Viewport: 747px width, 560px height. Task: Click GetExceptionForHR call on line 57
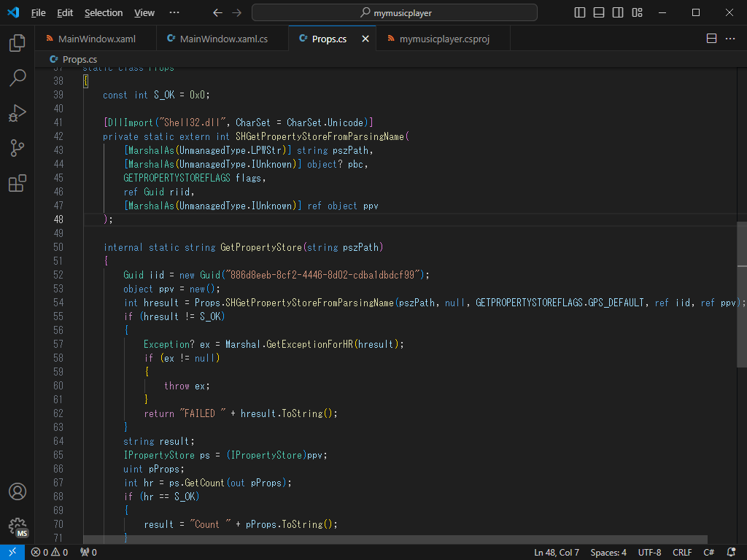309,344
